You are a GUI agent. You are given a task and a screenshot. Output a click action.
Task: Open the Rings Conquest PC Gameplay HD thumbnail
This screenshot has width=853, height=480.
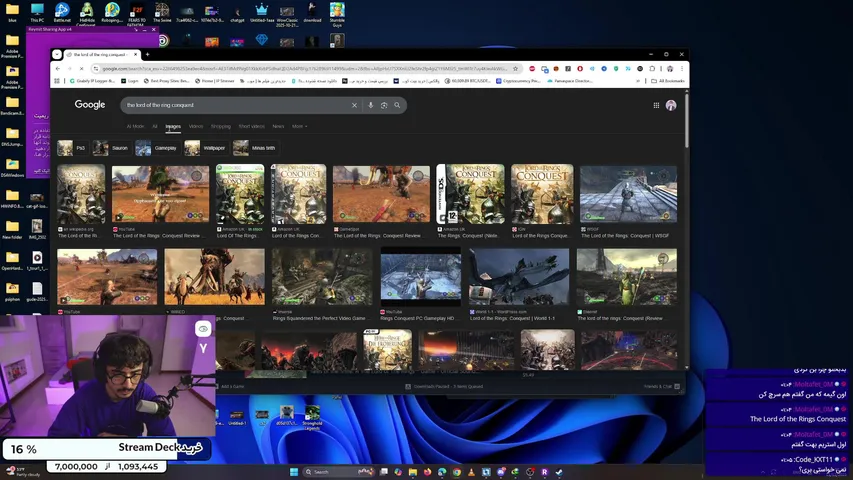[421, 276]
